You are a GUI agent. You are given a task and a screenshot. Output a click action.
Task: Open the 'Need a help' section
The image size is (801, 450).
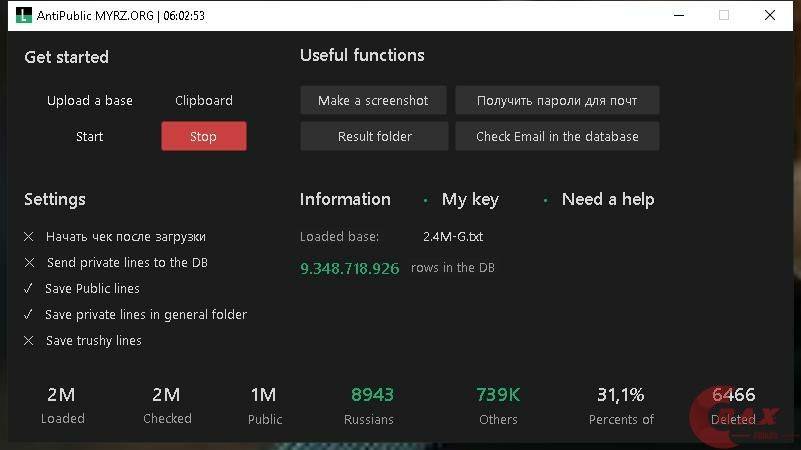607,200
